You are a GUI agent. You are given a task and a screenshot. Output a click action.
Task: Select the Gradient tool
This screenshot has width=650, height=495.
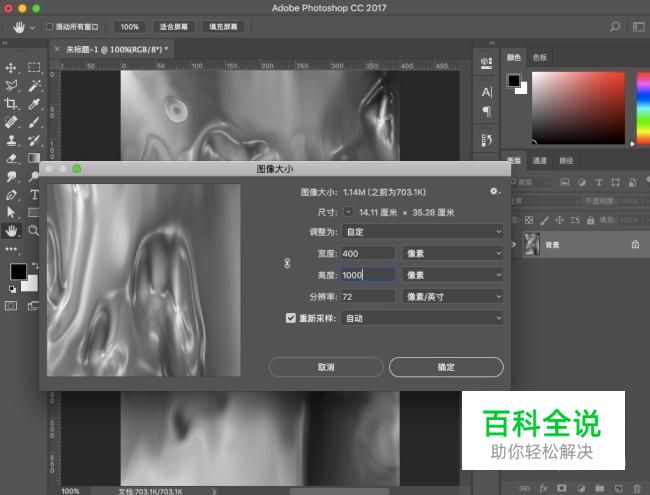[x=34, y=158]
